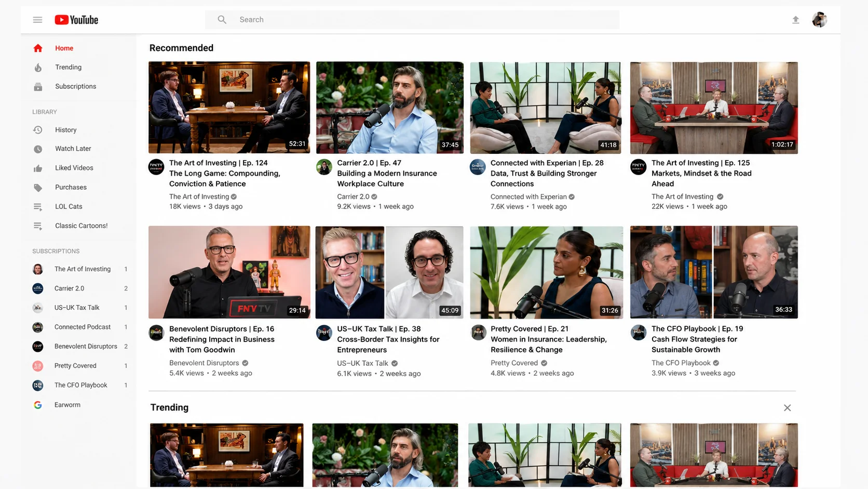Play the 1:02:17 Ep. 125 thumbnail

coord(714,108)
